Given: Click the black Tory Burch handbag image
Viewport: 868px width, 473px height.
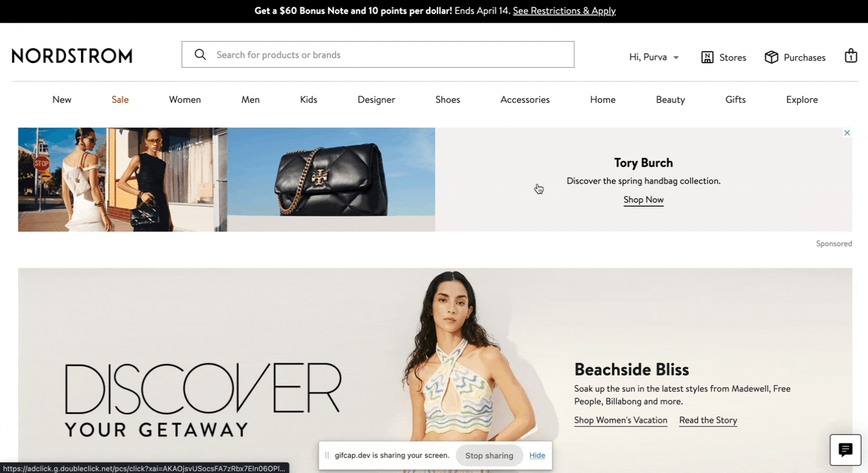Looking at the screenshot, I should coord(331,180).
